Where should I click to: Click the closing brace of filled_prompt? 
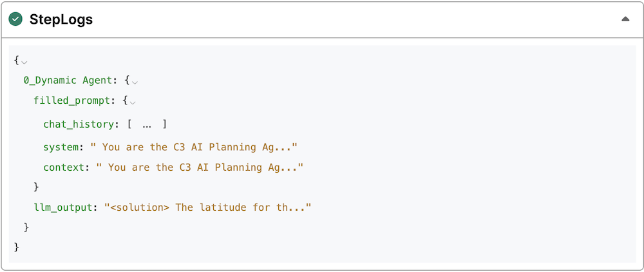point(37,187)
